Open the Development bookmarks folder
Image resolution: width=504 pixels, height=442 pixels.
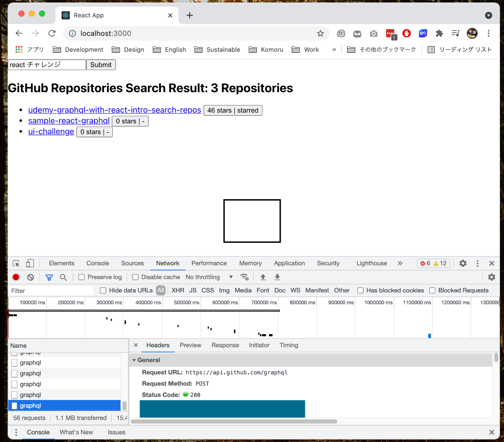coord(78,50)
